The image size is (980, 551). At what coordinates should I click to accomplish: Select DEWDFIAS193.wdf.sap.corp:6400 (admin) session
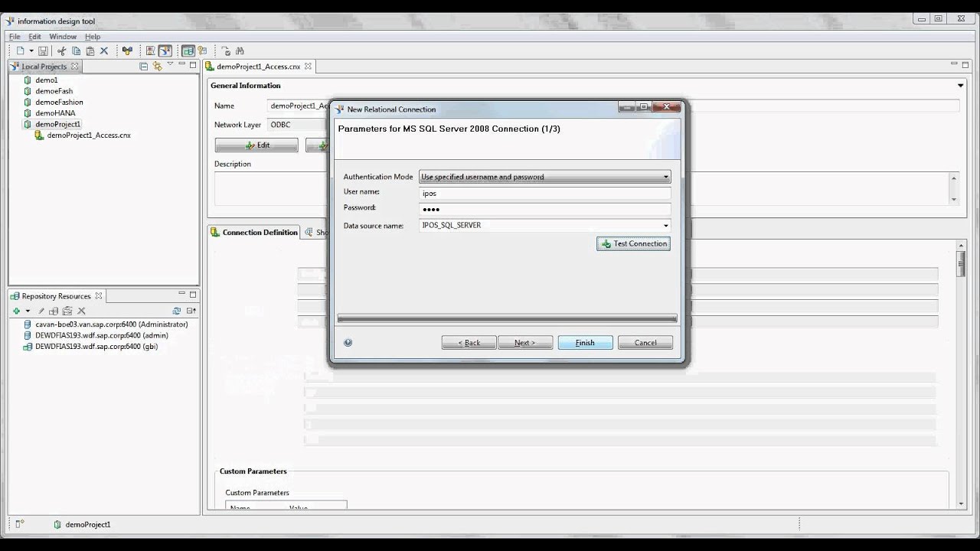tap(96, 335)
